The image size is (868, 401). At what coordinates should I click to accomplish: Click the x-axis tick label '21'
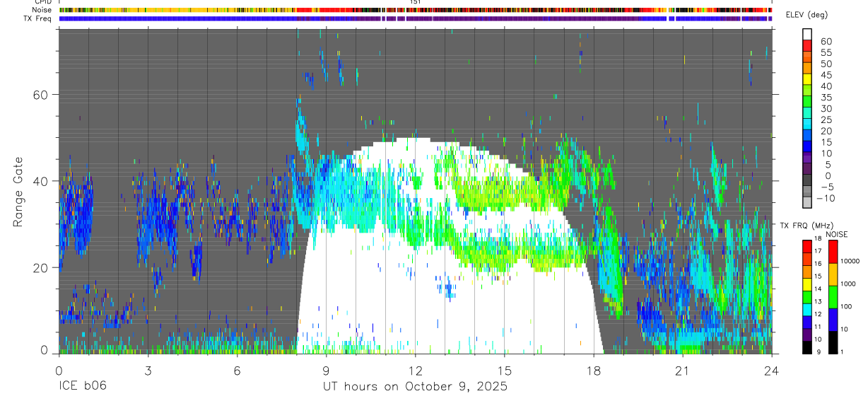click(682, 370)
